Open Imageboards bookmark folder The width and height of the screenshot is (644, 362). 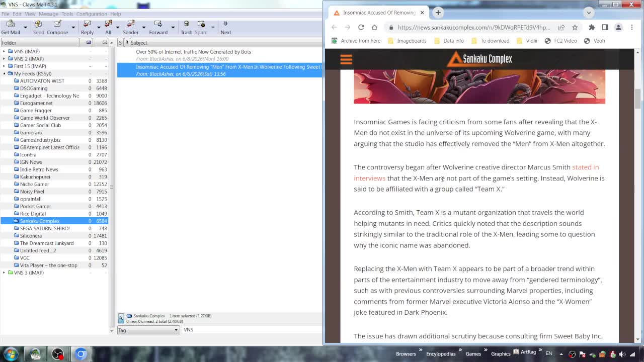coord(407,41)
